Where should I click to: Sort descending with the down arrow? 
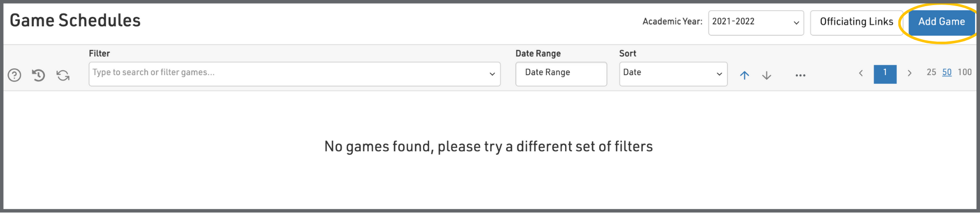tap(766, 75)
